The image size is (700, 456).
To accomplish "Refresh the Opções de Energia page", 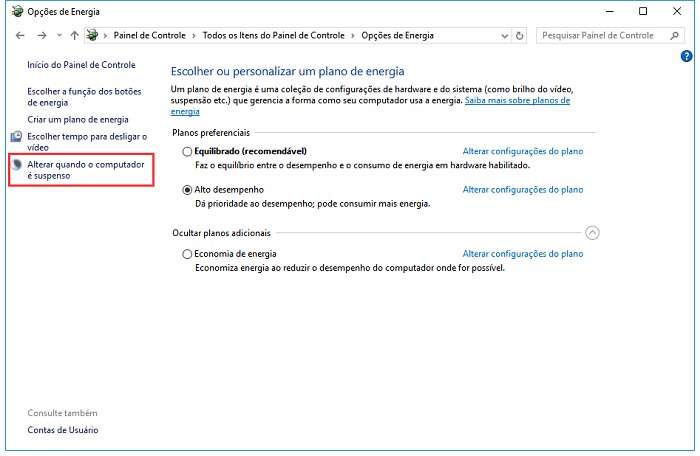I will click(519, 36).
